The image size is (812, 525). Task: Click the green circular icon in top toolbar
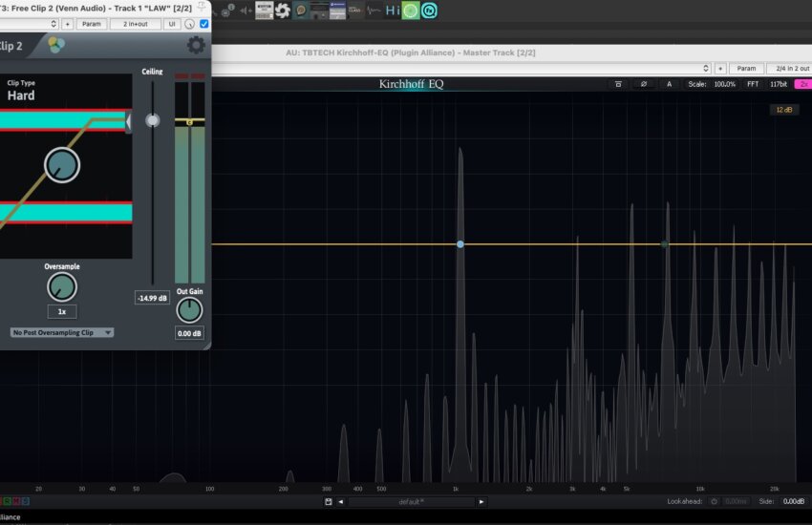click(x=410, y=10)
